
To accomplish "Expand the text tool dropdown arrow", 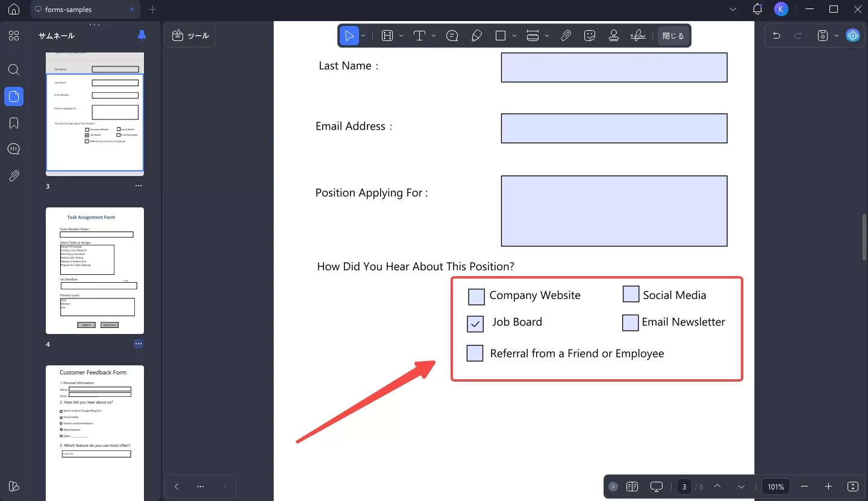I will [434, 36].
